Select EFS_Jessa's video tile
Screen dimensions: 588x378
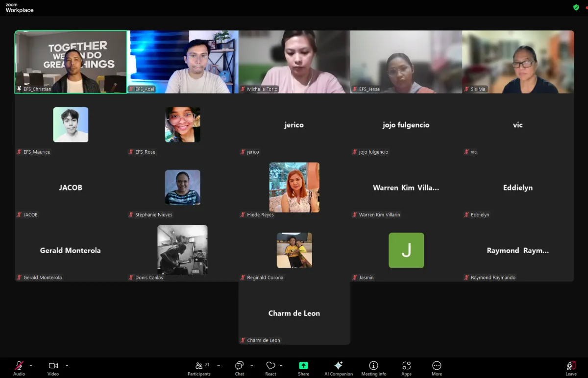pyautogui.click(x=406, y=62)
